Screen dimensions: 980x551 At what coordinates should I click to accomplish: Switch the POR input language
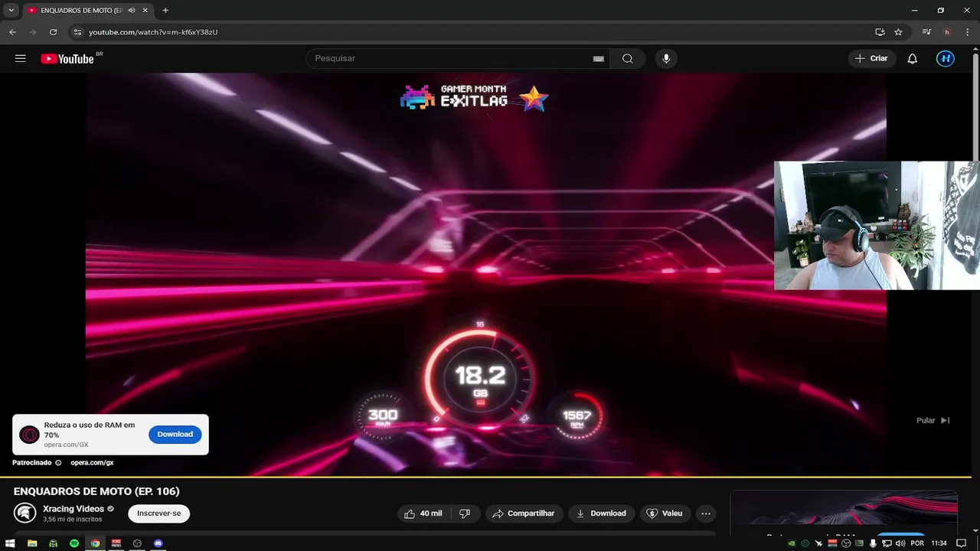(917, 543)
